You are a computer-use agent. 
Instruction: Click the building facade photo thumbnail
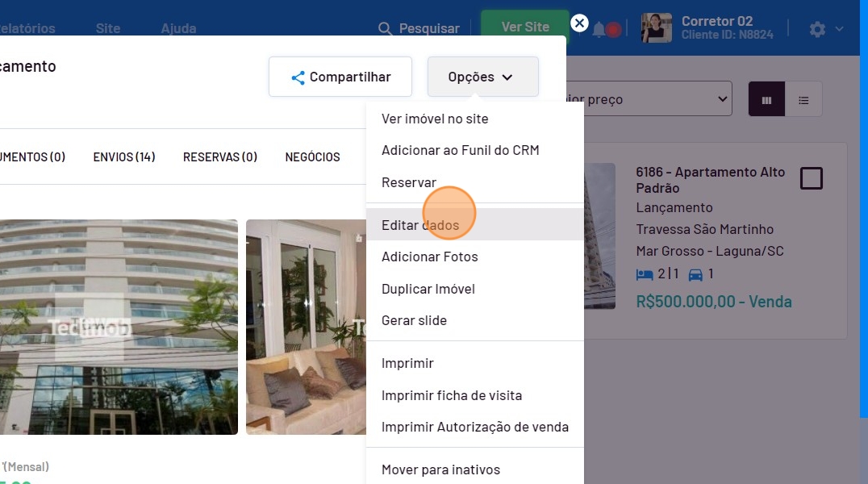(118, 327)
